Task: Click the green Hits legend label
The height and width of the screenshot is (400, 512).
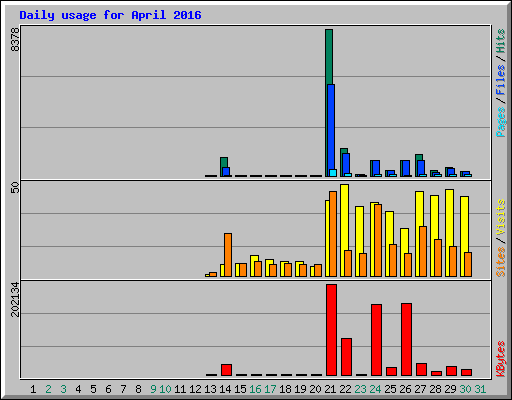Action: [500, 41]
